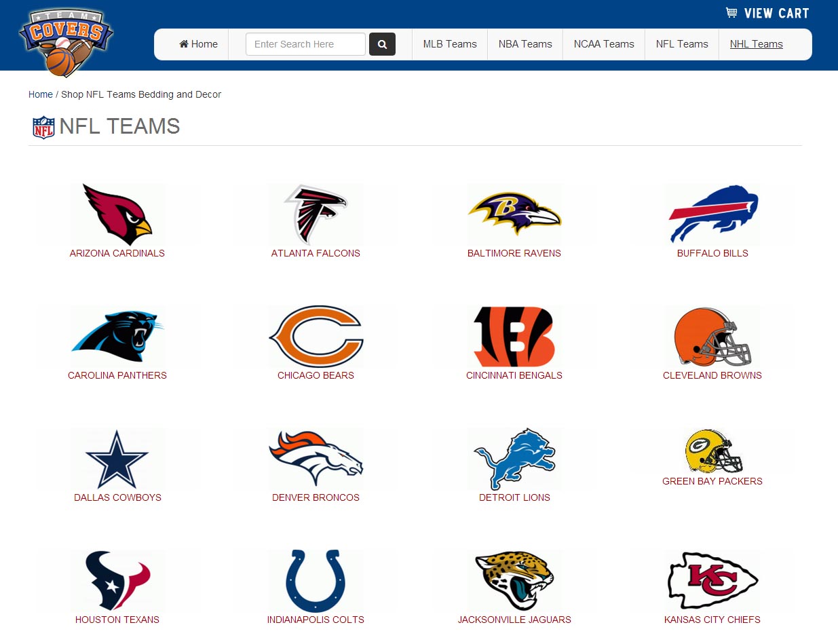
Task: Click the Kansas City Chiefs logo
Action: [712, 581]
